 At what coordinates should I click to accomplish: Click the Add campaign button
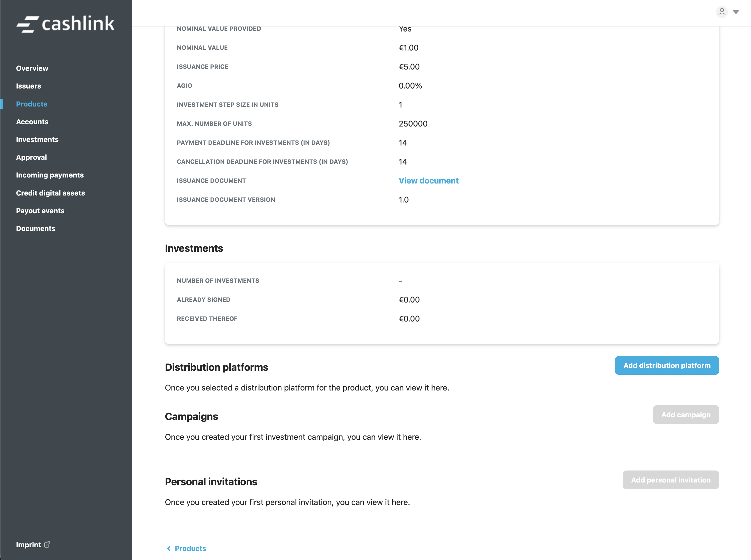[x=685, y=414]
